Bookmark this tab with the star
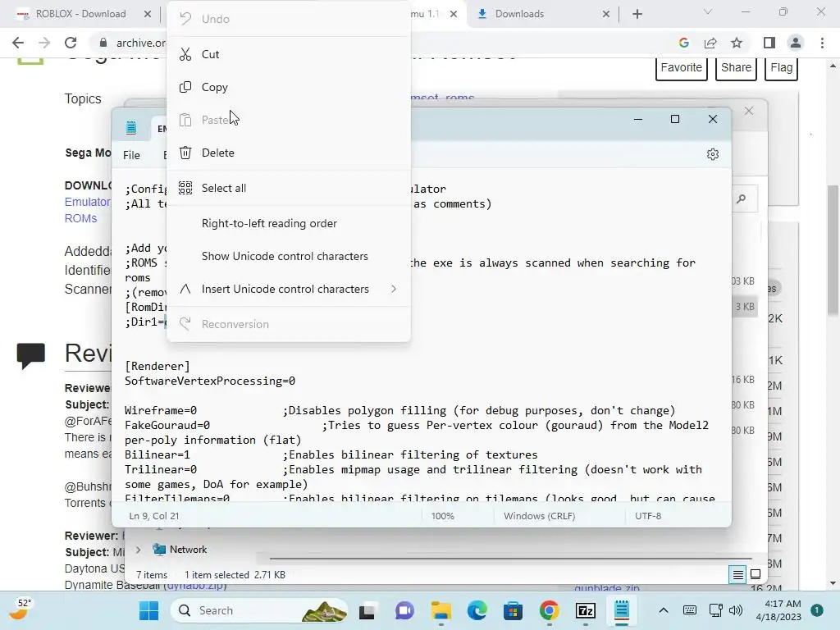Screen dimensions: 840x630 click(x=737, y=43)
